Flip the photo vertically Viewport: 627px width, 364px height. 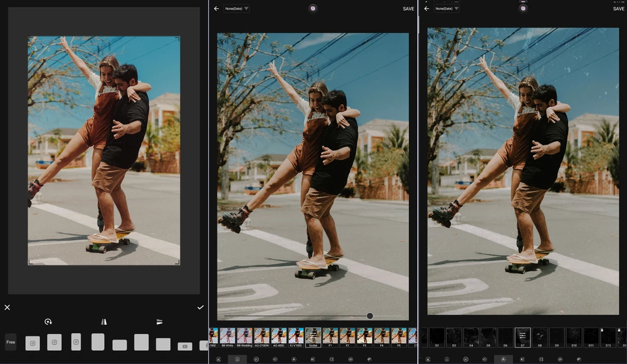click(159, 321)
